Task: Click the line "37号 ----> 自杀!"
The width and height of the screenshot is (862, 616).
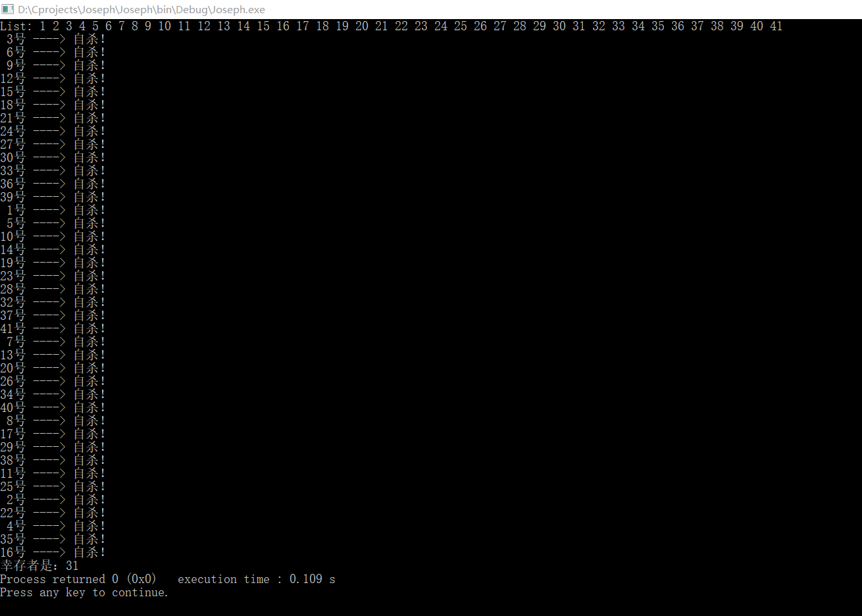Action: click(x=53, y=315)
